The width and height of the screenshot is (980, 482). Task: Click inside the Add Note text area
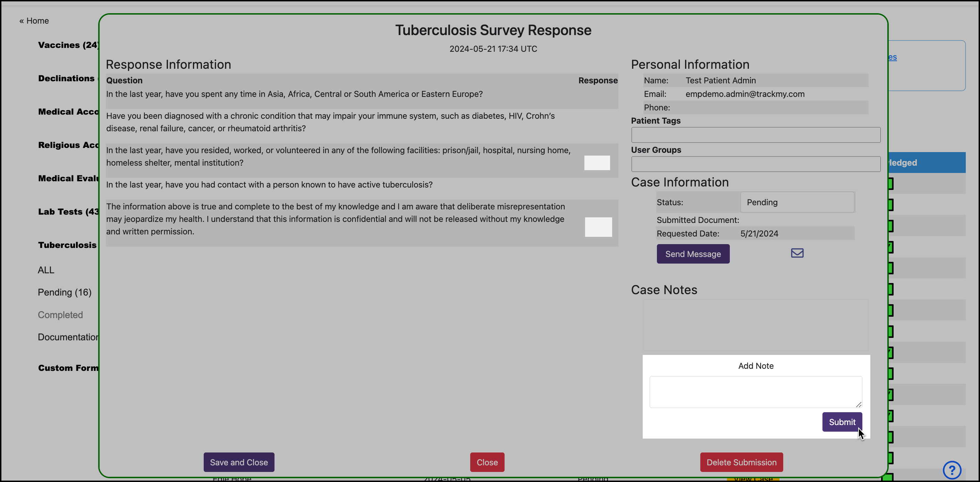click(x=755, y=392)
